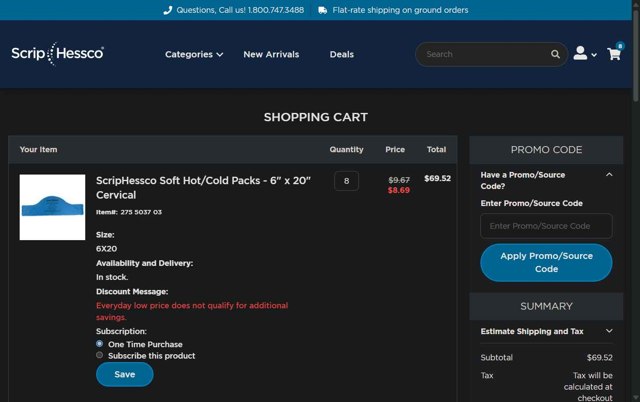Open the Deals page
This screenshot has height=402, width=640.
342,54
